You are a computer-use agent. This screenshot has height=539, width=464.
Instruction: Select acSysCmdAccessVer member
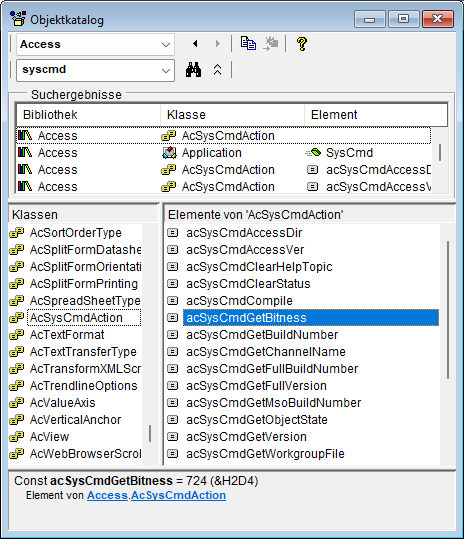point(245,250)
